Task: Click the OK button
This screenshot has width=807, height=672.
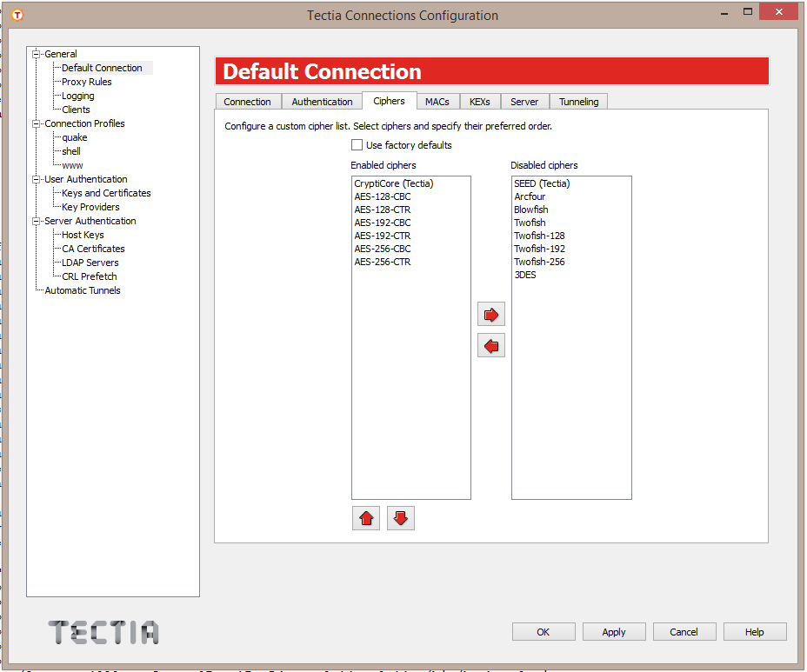Action: click(x=544, y=632)
